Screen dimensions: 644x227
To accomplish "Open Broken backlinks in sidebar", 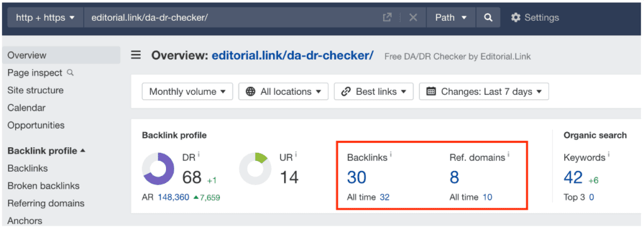I will (43, 186).
